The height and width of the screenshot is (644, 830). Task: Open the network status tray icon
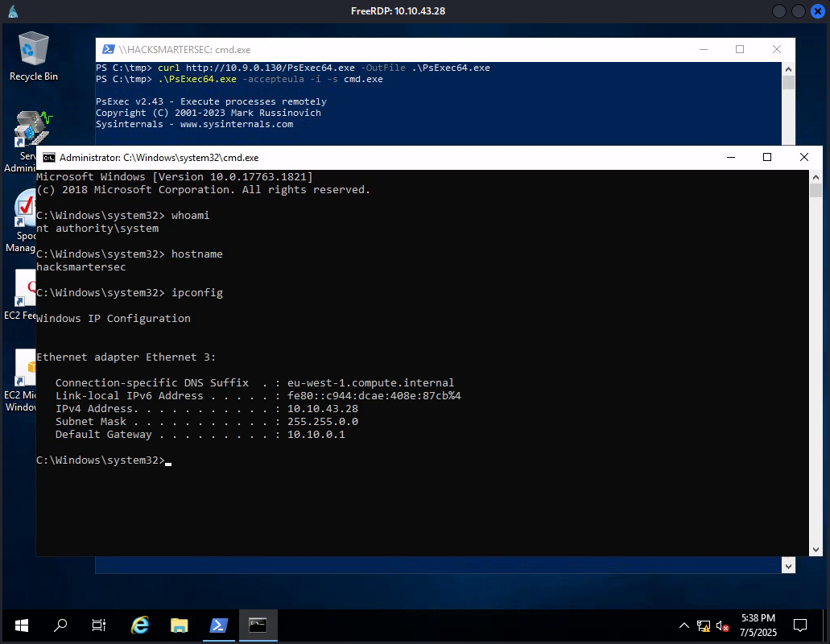point(703,626)
